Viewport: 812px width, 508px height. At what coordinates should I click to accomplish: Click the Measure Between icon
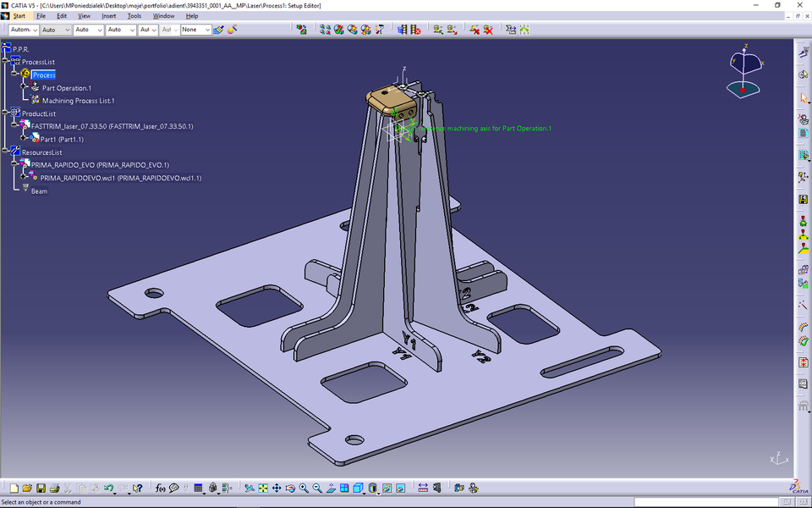pos(423,489)
